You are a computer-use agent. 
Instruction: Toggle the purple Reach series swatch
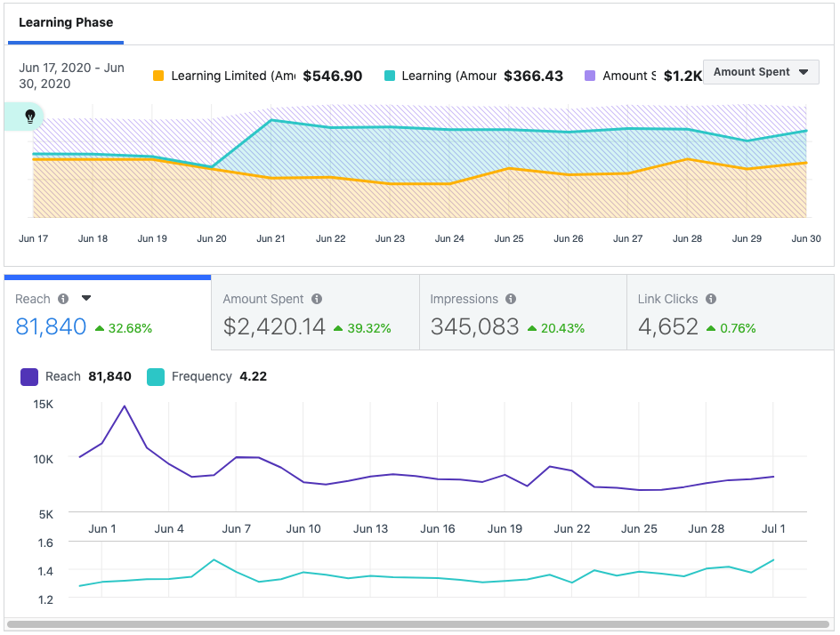coord(29,377)
